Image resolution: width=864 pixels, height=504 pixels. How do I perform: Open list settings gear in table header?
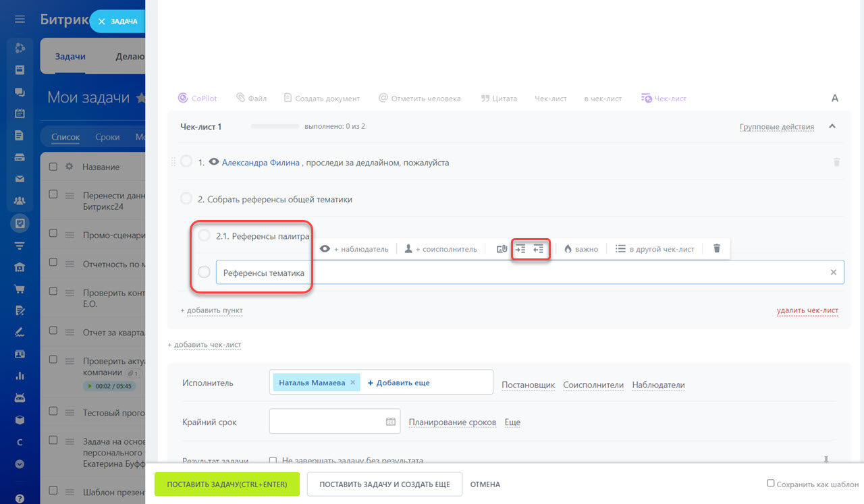click(x=69, y=167)
